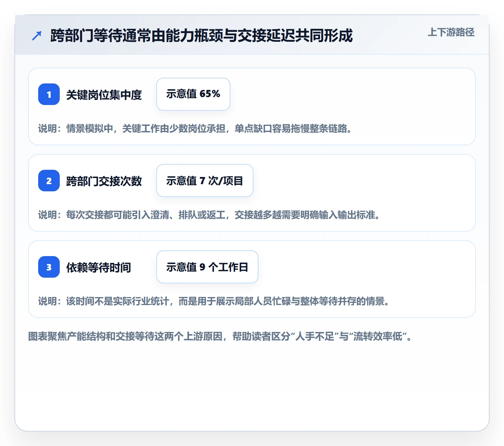Click the 跨部门交接次数 heading
The width and height of the screenshot is (504, 446).
(104, 181)
